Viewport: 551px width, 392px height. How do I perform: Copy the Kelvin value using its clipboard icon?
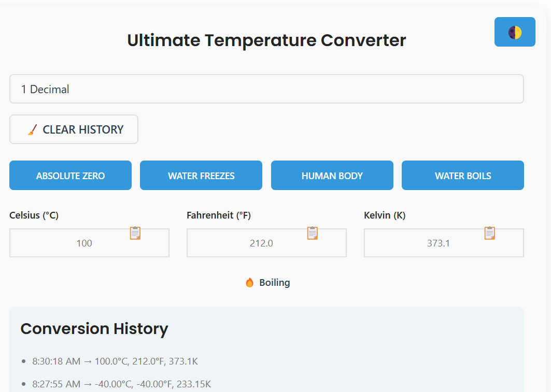490,233
